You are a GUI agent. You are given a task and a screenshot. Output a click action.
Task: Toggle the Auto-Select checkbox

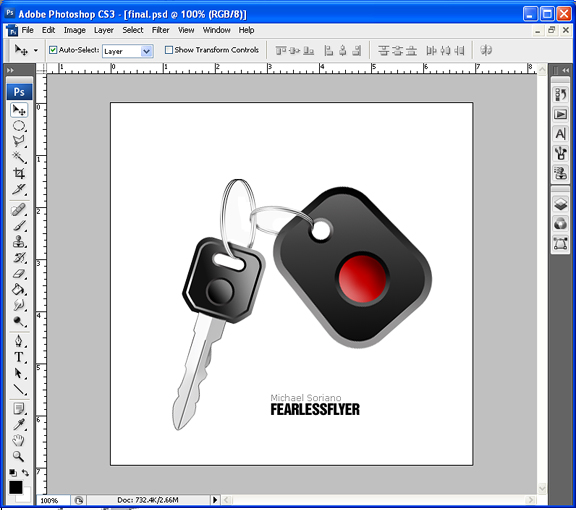click(x=53, y=50)
